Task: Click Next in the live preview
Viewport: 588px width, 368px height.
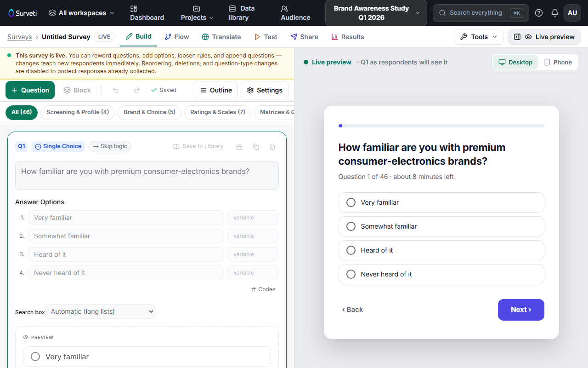Action: [521, 310]
